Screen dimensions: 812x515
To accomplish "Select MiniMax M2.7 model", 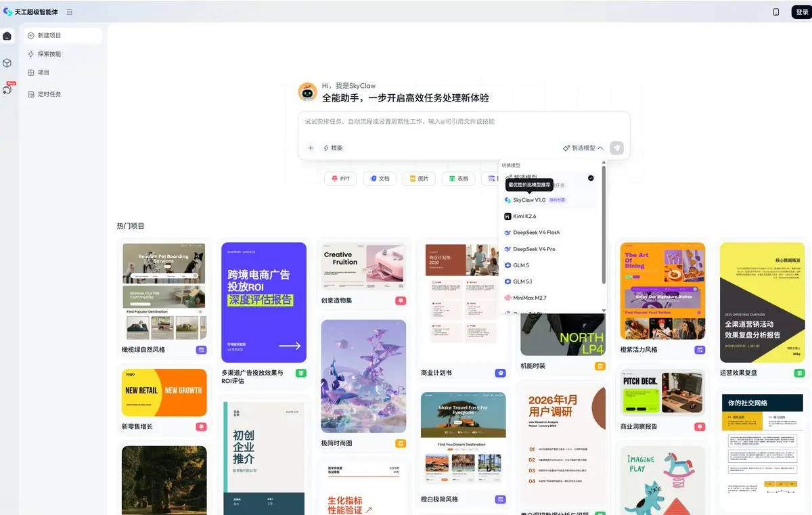I will [x=549, y=298].
